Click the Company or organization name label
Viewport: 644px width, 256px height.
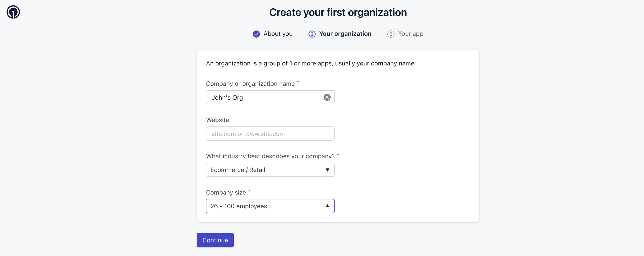(x=250, y=84)
